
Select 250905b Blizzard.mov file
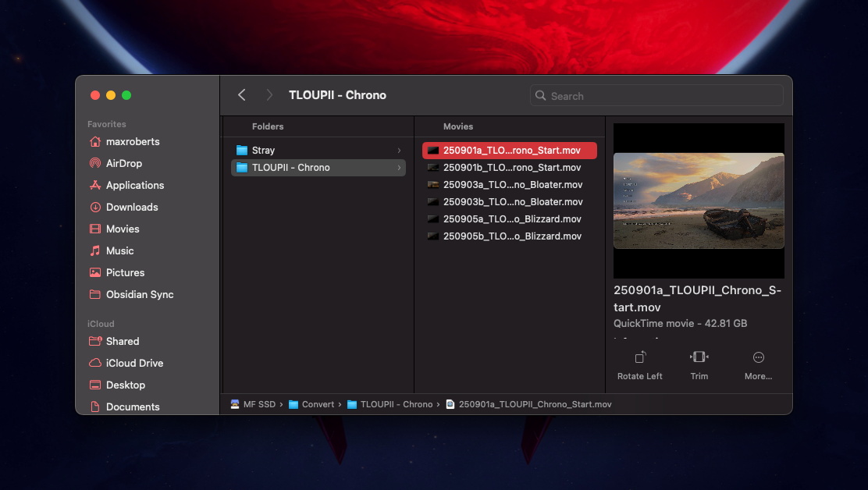coord(511,236)
